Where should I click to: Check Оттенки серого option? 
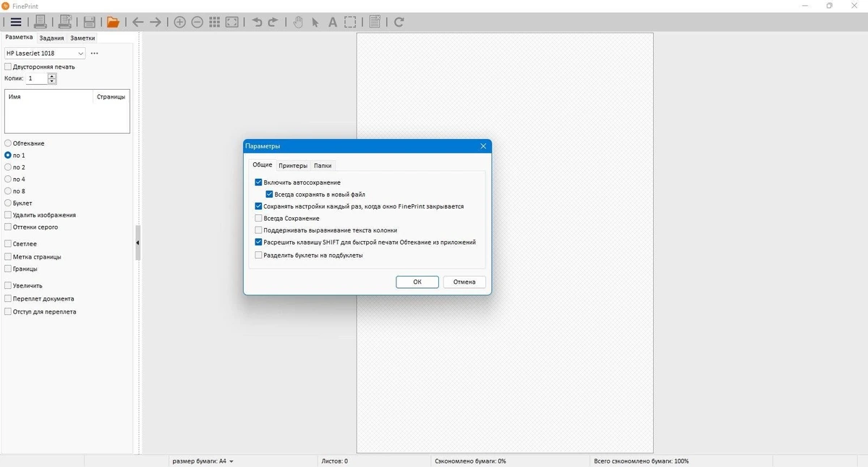8,227
